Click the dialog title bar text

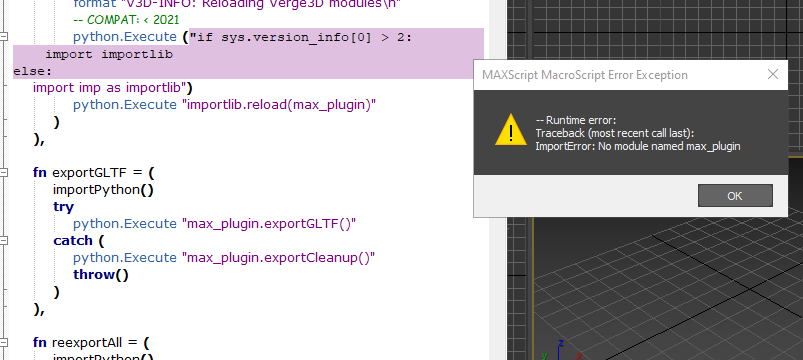[x=585, y=75]
